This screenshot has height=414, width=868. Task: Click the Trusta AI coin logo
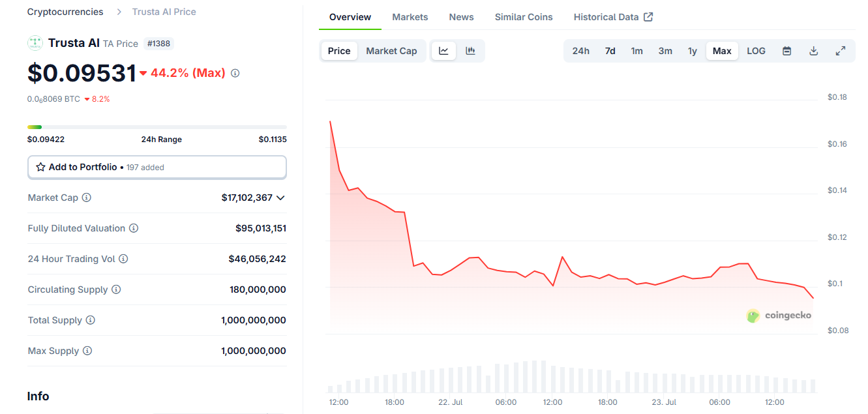click(x=35, y=42)
